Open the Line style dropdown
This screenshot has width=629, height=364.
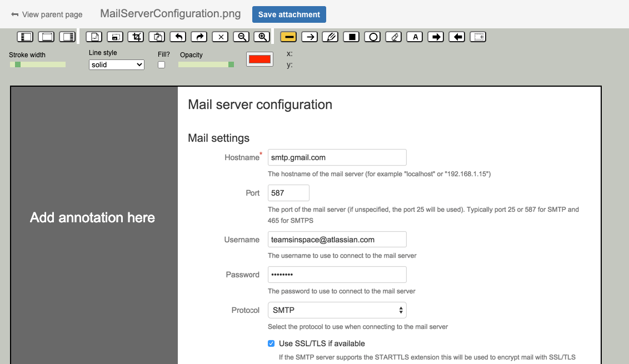click(116, 64)
